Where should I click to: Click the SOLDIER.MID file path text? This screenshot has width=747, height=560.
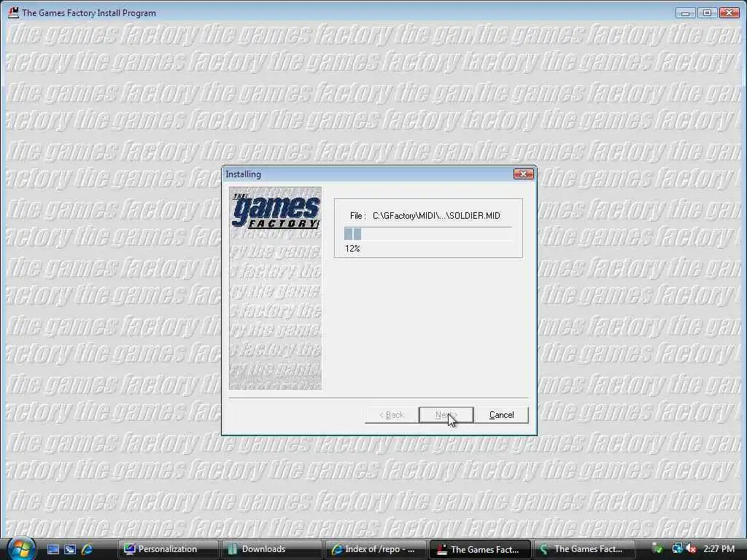436,216
